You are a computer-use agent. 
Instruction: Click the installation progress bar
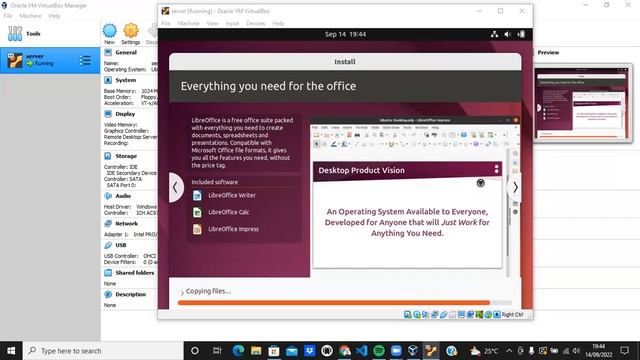tap(345, 303)
